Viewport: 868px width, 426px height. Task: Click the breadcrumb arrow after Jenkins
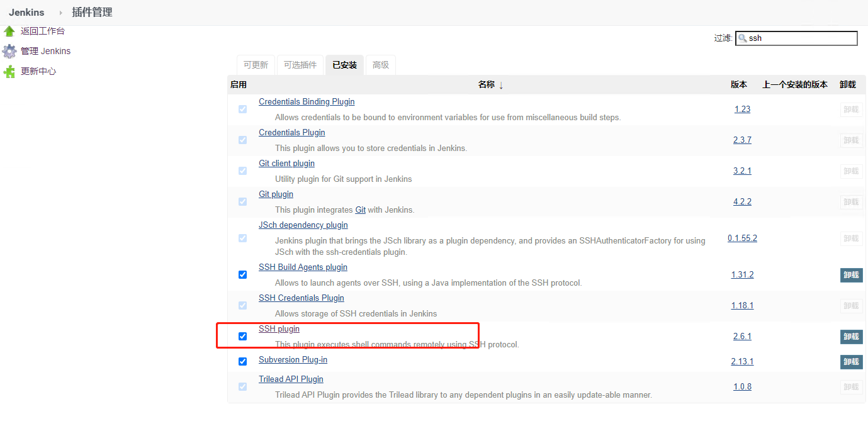(60, 13)
